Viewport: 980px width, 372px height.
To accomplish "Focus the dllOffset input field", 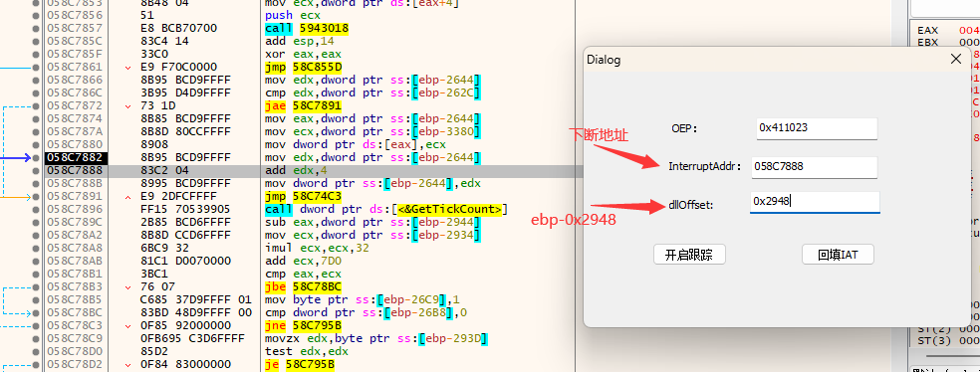I will (x=815, y=202).
